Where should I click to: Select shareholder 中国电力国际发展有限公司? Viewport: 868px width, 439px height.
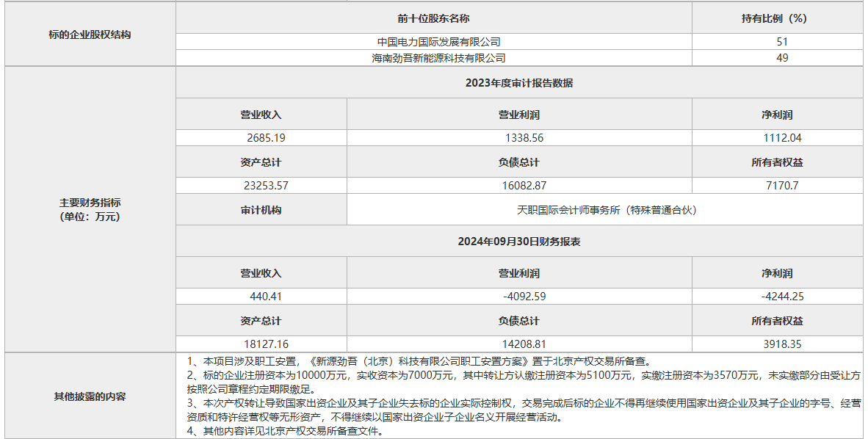pos(438,42)
